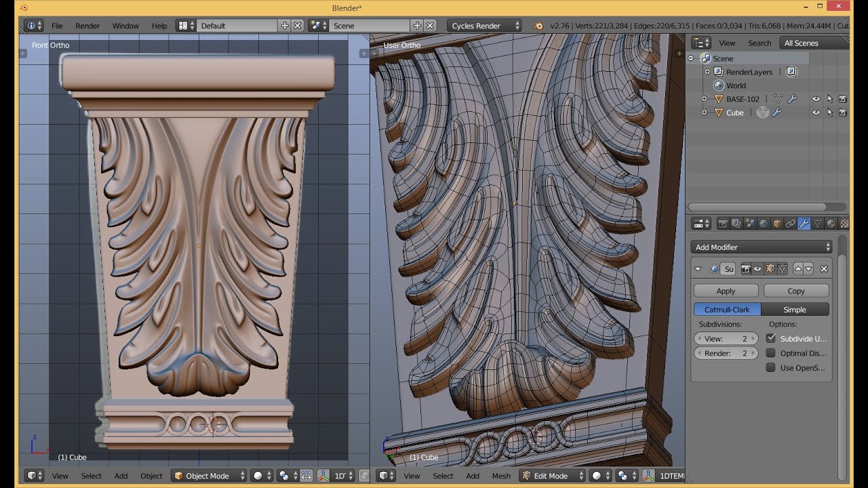Open the Mesh Data triangle properties tab
The height and width of the screenshot is (488, 868).
tap(817, 224)
